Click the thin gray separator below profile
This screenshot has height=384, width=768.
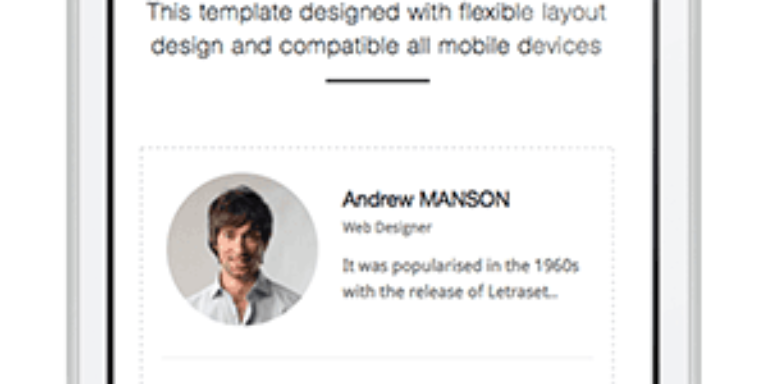point(377,358)
